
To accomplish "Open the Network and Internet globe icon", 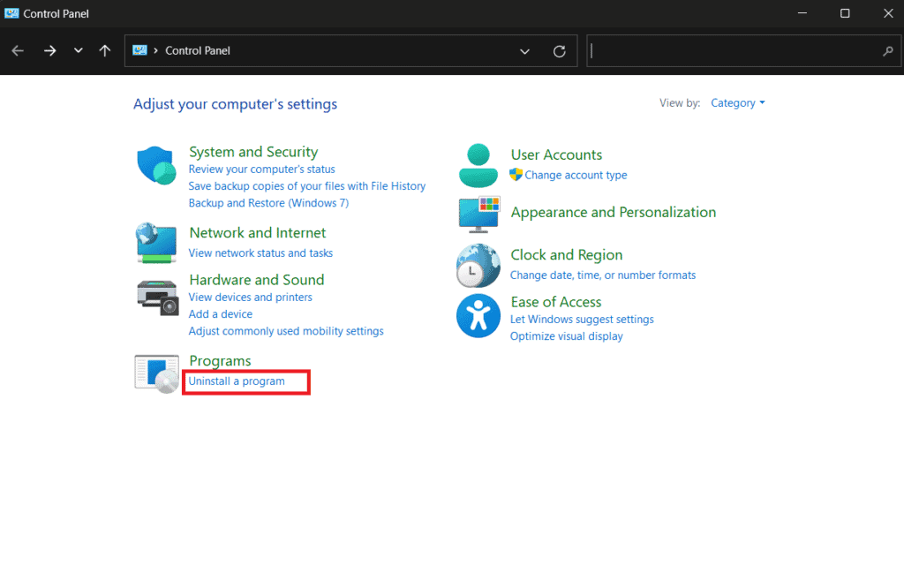I will pos(156,242).
